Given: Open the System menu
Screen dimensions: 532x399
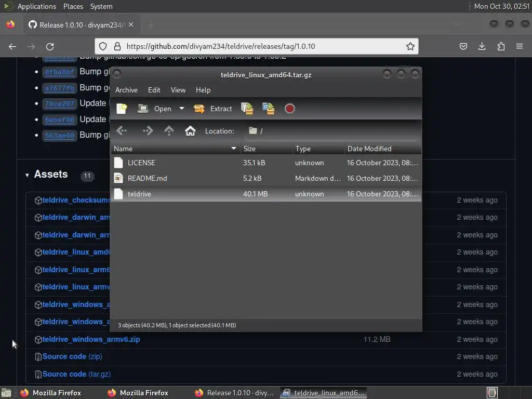Looking at the screenshot, I should [x=101, y=6].
